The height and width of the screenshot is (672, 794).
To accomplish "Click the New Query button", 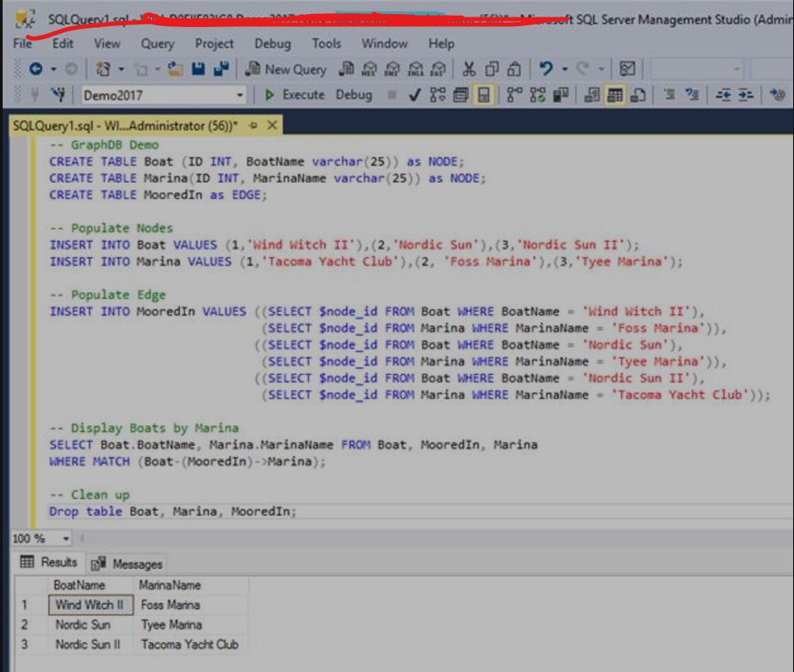I will tap(287, 69).
